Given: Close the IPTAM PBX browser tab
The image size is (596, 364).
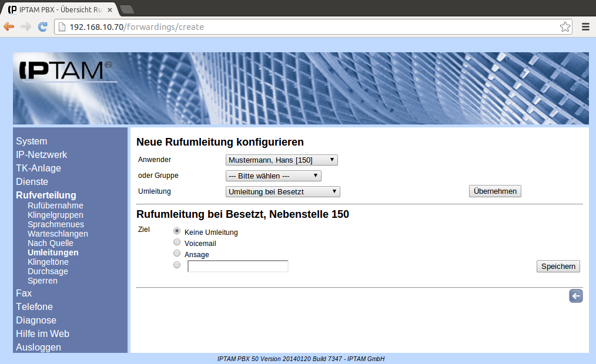Looking at the screenshot, I should 110,10.
